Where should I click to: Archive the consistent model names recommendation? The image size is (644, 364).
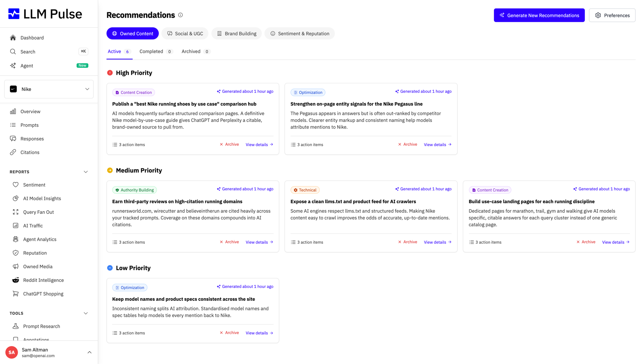point(230,333)
